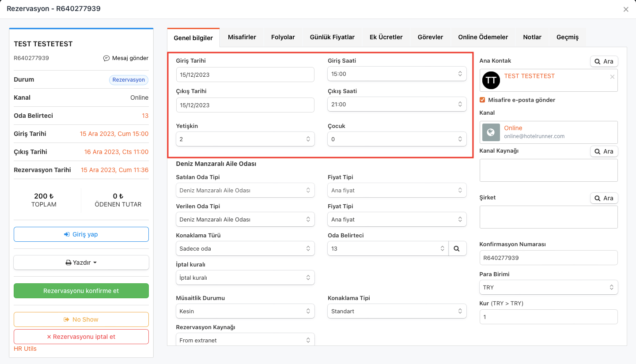Click the globe icon for Online channel

coord(491,132)
